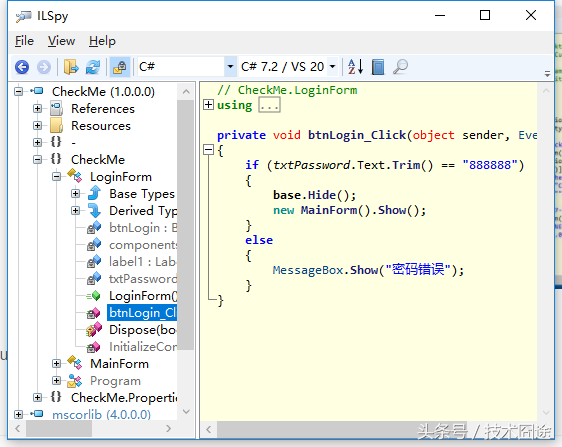This screenshot has width=562, height=447.
Task: Open the File menu
Action: tap(24, 41)
